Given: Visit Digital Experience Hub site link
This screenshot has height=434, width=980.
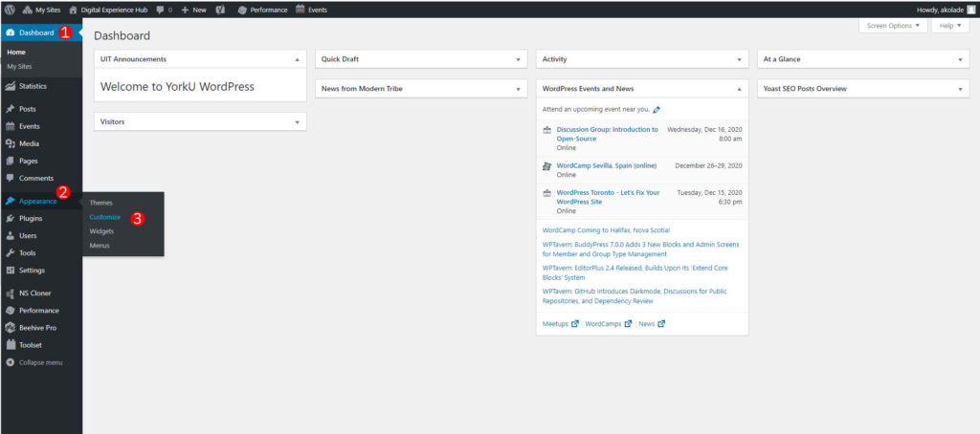Looking at the screenshot, I should 109,10.
